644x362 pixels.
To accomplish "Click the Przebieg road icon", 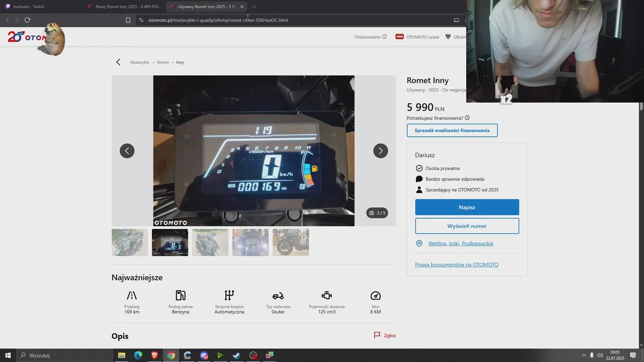I will tap(132, 295).
